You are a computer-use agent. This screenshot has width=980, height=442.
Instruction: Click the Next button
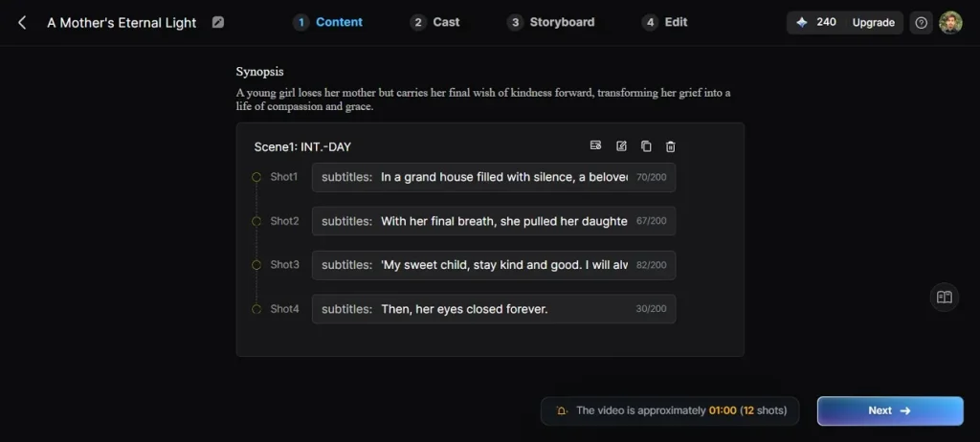[890, 410]
